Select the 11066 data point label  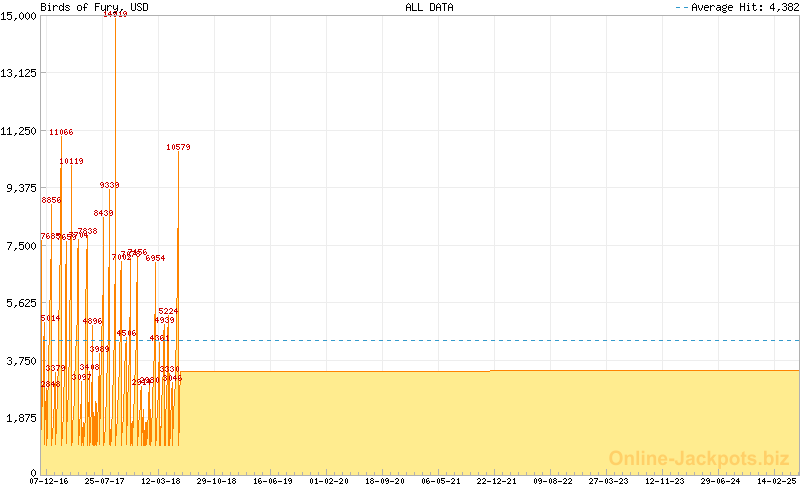pos(61,132)
